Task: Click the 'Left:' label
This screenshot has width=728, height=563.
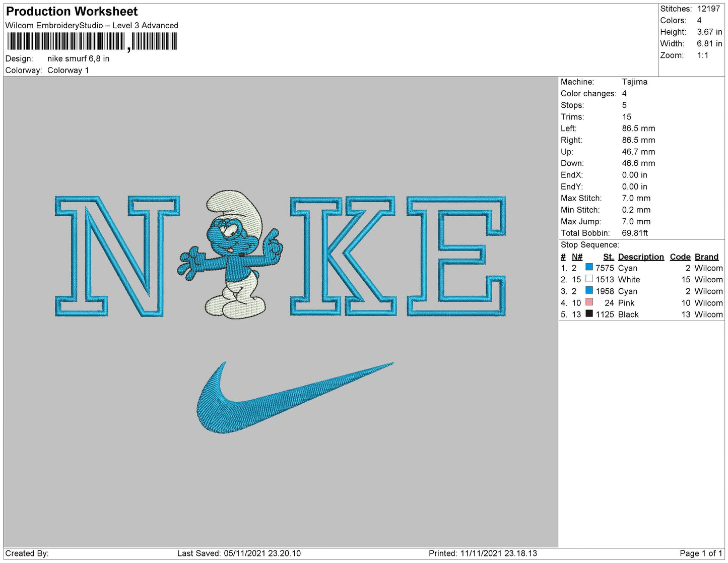Action: [x=568, y=128]
